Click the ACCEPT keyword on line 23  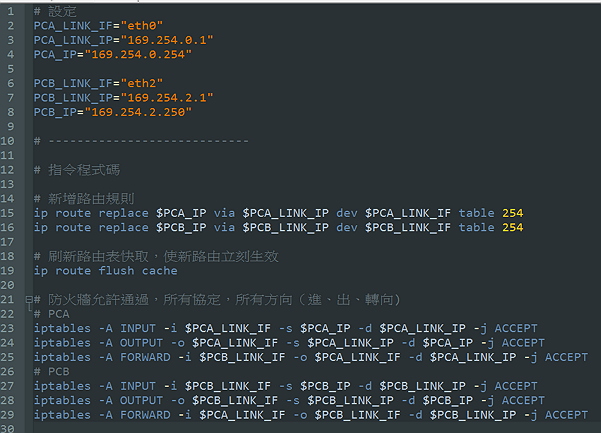pos(516,328)
